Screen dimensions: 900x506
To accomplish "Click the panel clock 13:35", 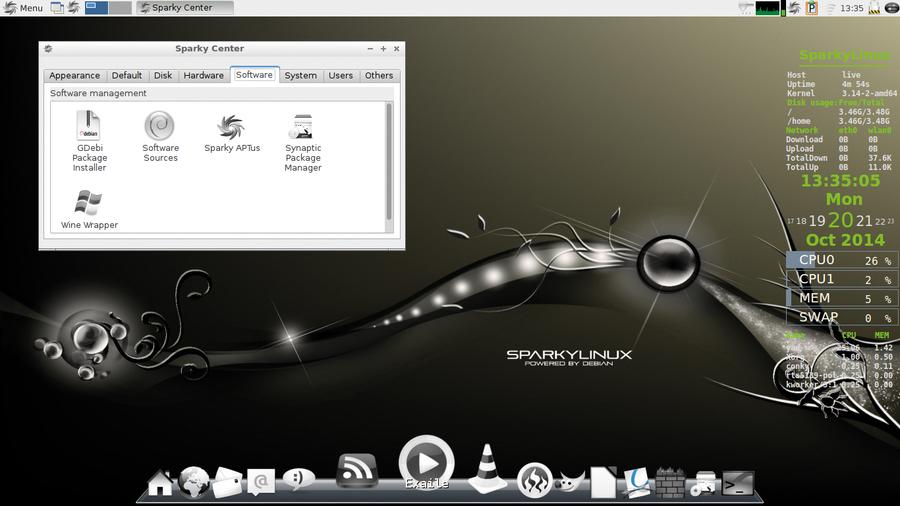I will 852,8.
